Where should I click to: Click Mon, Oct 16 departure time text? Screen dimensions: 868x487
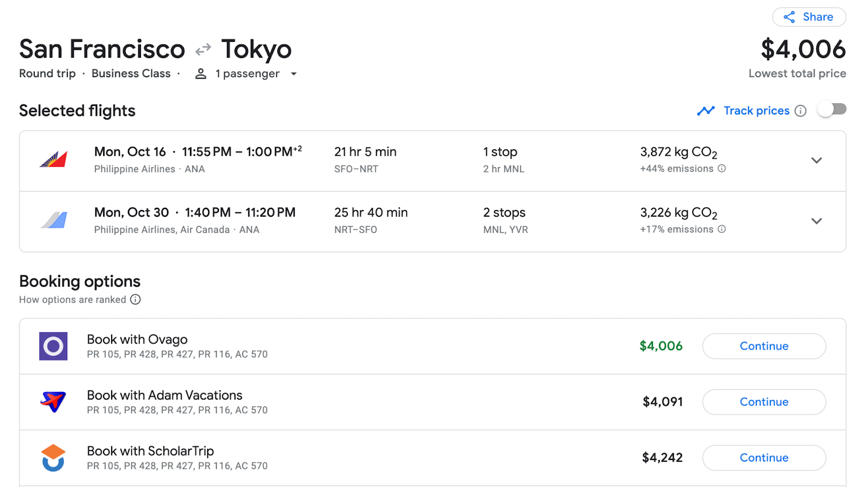[198, 151]
